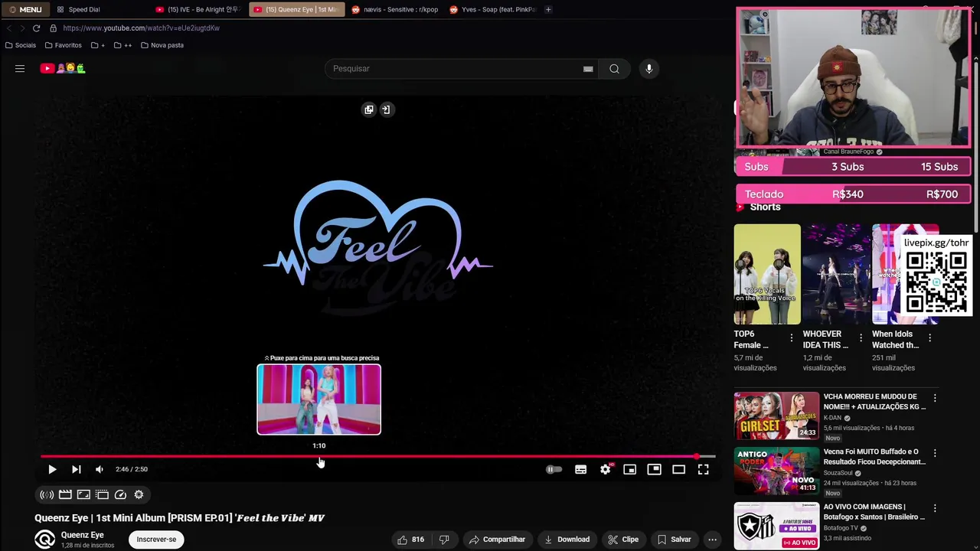Open picture-in-picture mode
Image resolution: width=980 pixels, height=551 pixels.
pos(654,469)
